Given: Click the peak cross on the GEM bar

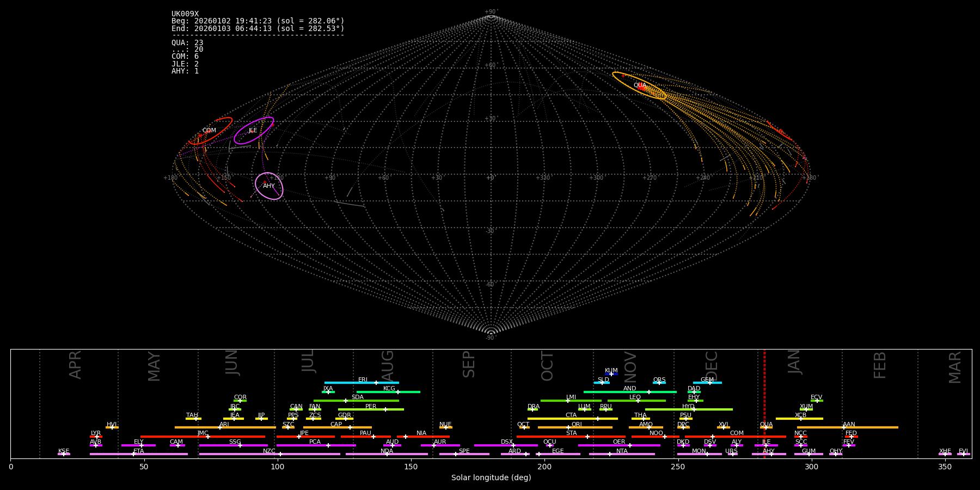Looking at the screenshot, I should tap(709, 383).
